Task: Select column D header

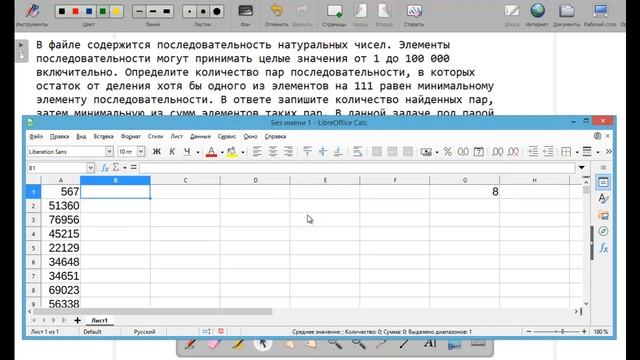Action: (255, 180)
